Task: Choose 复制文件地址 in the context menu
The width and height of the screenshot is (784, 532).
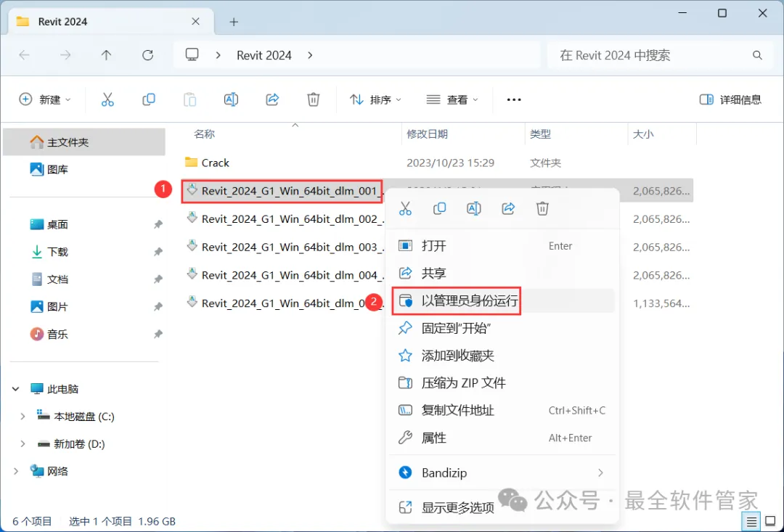Action: pos(502,411)
